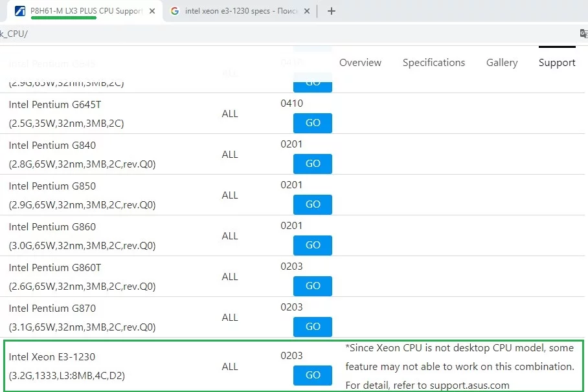Click the (3.0G,65W,32nm,3MB,2C,rev.Q0) spec text
The height and width of the screenshot is (392, 588).
[82, 246]
